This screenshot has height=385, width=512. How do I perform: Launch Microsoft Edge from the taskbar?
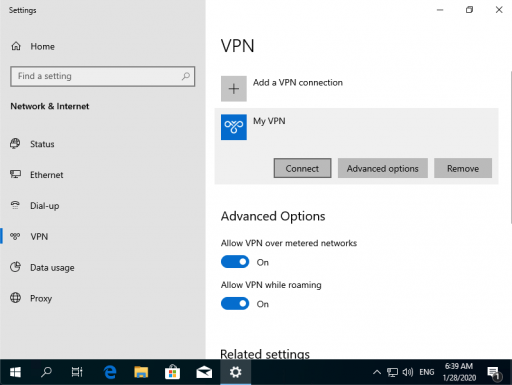click(110, 372)
